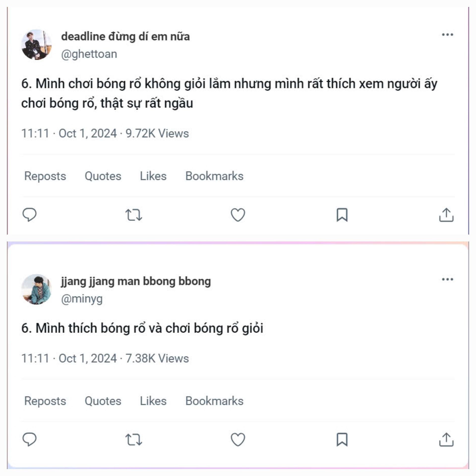The width and height of the screenshot is (476, 476).
Task: Click the @minyg profile avatar
Action: click(37, 289)
